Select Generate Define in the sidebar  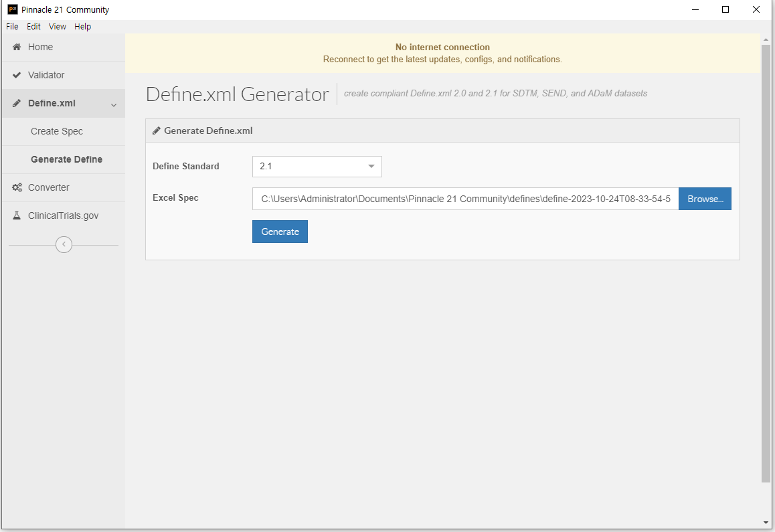64,160
